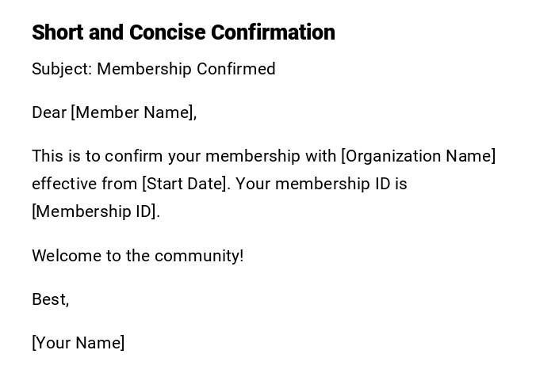Click the "Your membership ID is" sentence
The height and width of the screenshot is (392, 555).
[321, 184]
